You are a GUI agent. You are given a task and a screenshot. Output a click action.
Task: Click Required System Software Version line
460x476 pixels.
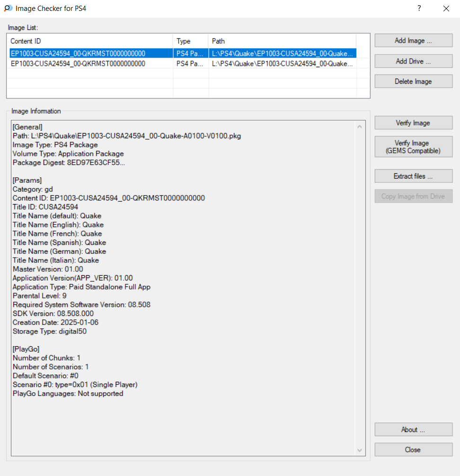pyautogui.click(x=81, y=305)
